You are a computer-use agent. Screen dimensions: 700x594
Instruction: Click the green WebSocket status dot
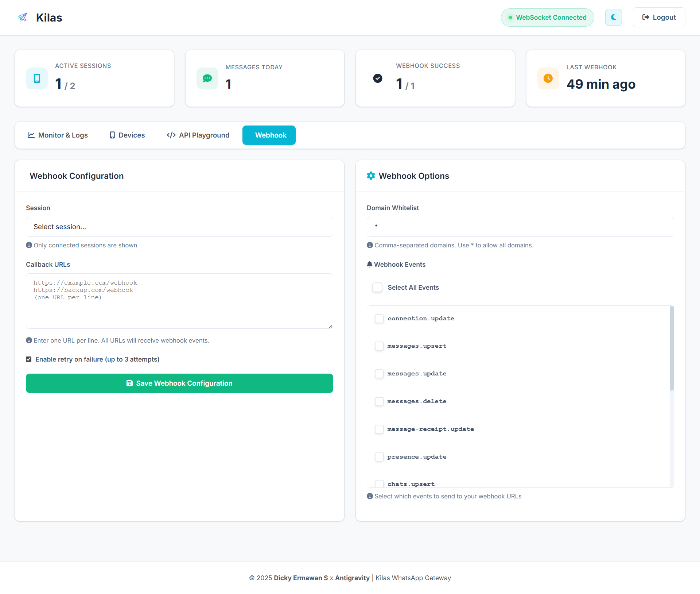pos(510,18)
